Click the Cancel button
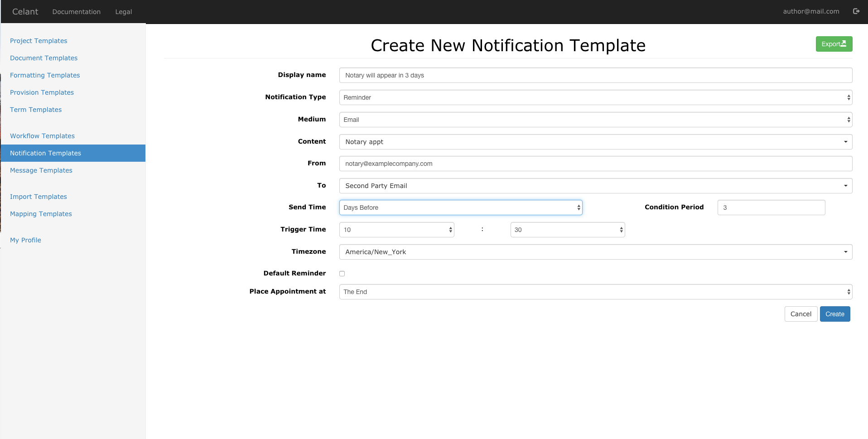Viewport: 868px width, 439px height. (800, 314)
